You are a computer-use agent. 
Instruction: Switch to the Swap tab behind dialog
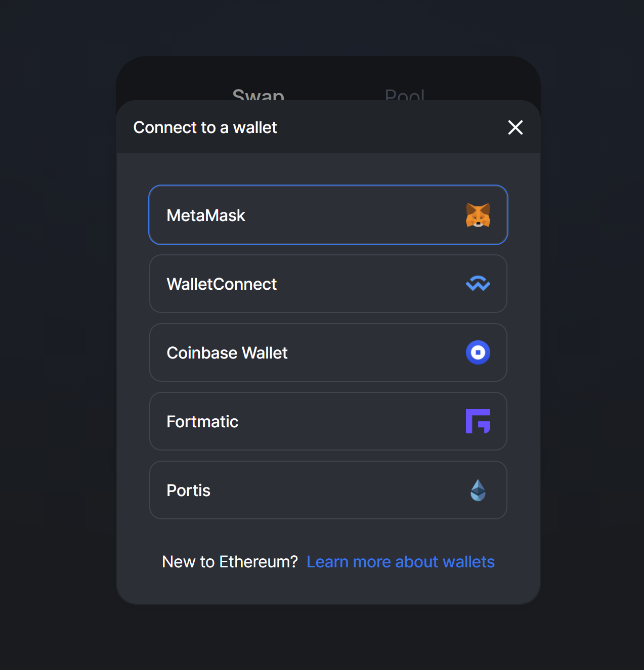pyautogui.click(x=258, y=94)
